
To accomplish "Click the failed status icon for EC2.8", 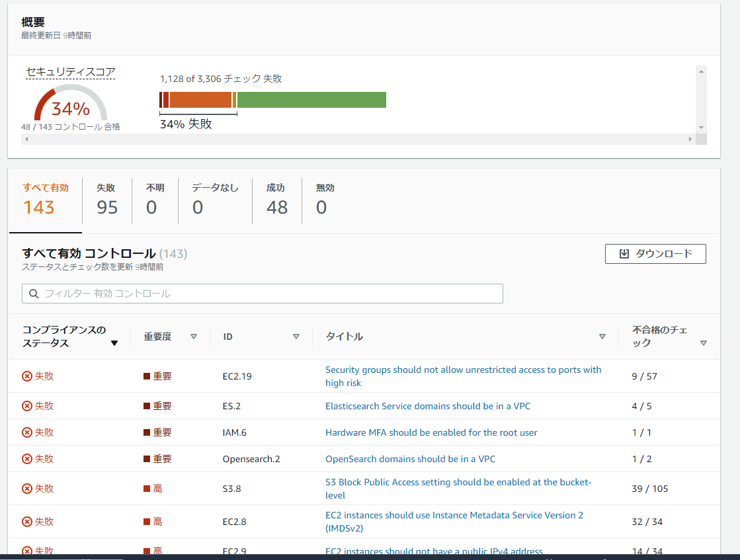I will 27,521.
